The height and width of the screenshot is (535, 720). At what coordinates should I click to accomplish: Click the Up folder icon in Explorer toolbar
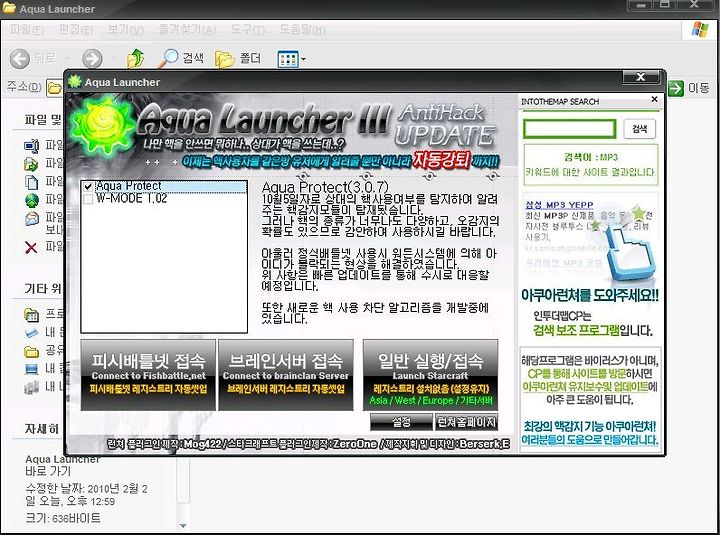tap(135, 58)
